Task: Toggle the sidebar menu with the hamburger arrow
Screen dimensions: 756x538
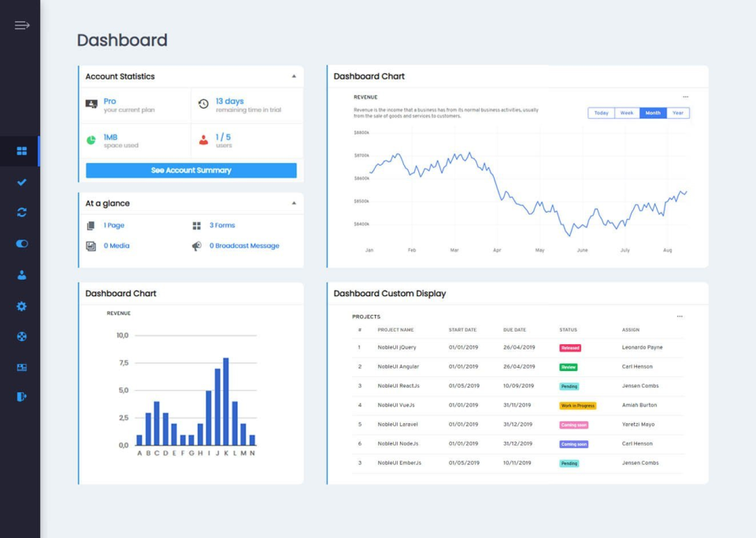Action: pos(22,24)
